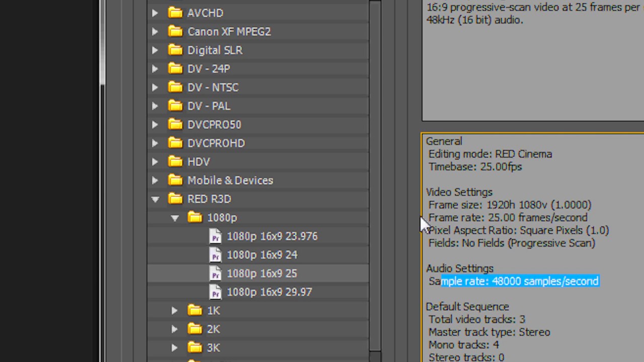Expand the Digital SLR preset folder
644x362 pixels.
pos(155,50)
